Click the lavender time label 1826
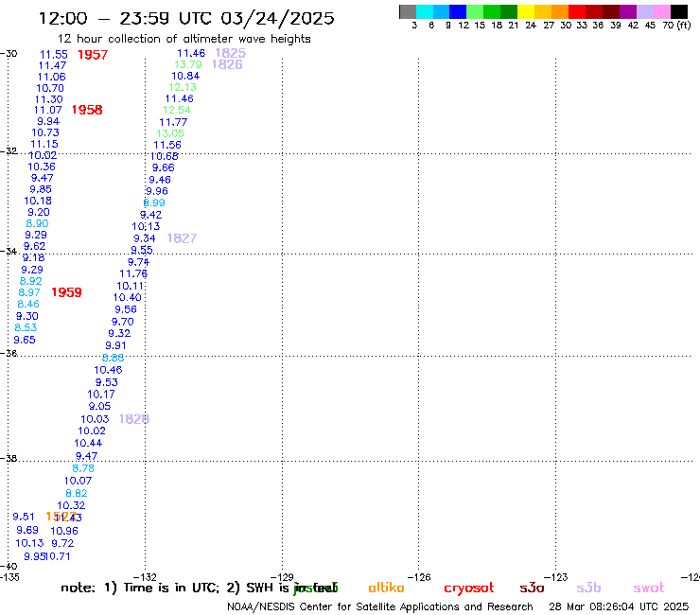Image resolution: width=700 pixels, height=615 pixels. (x=227, y=64)
